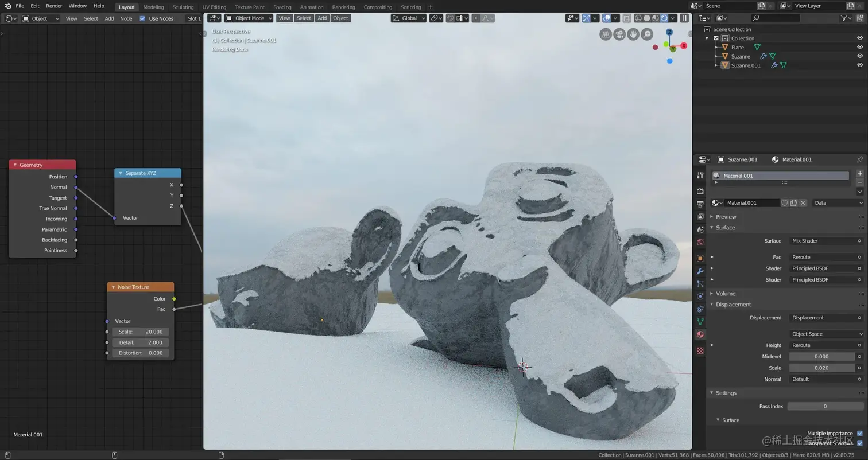Collapse the Separate XYZ node
The width and height of the screenshot is (868, 460).
pos(121,173)
